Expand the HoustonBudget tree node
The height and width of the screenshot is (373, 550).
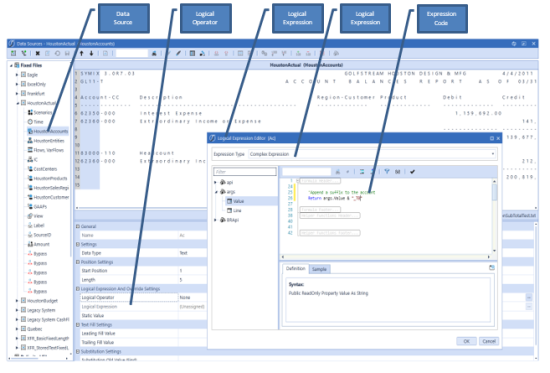(16, 301)
